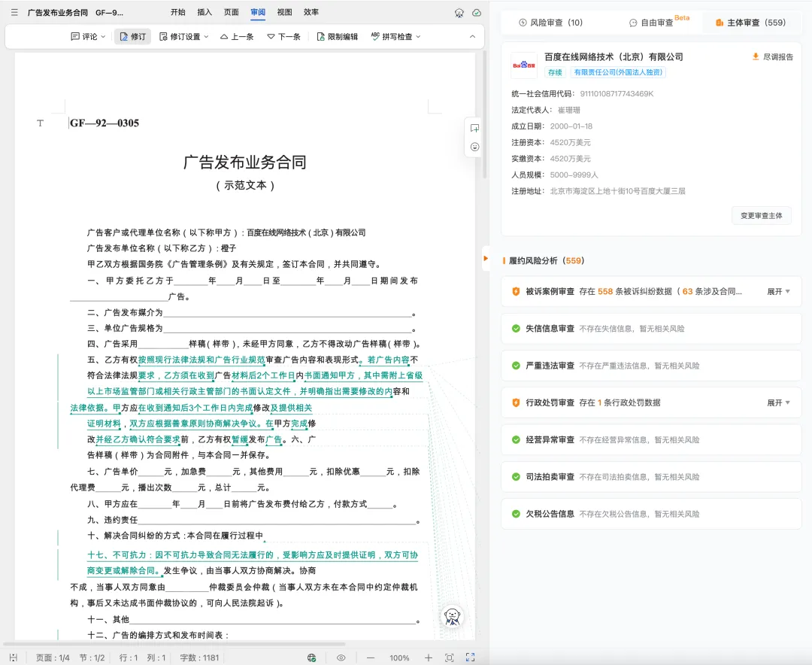812x665 pixels.
Task: Enter full screen with the expand icon
Action: 470,657
